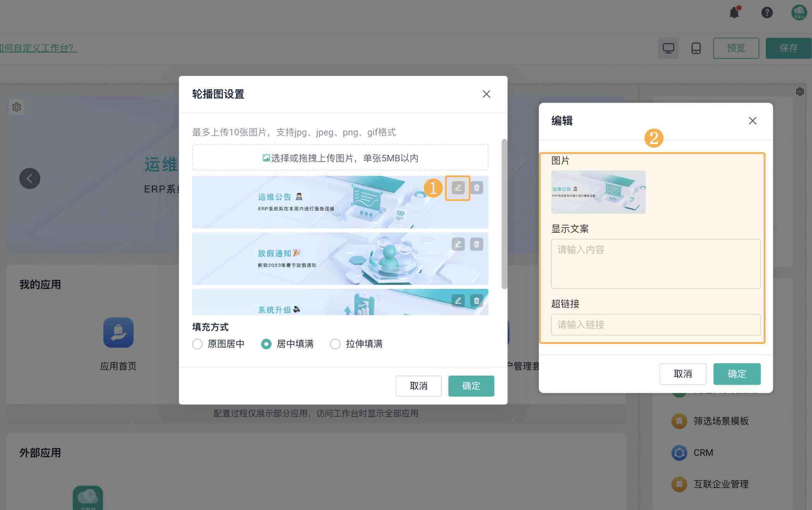
Task: Open the green external app icon
Action: pos(88,498)
